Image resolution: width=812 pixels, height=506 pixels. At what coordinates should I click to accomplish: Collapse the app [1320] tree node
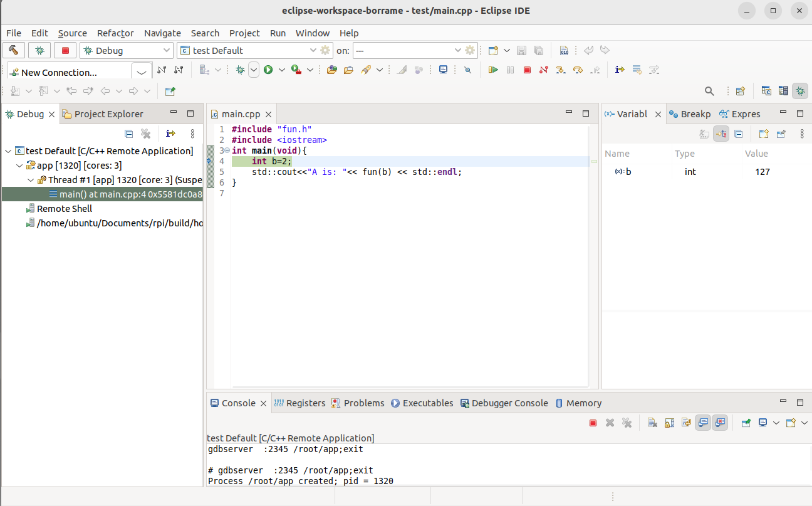[x=19, y=166]
